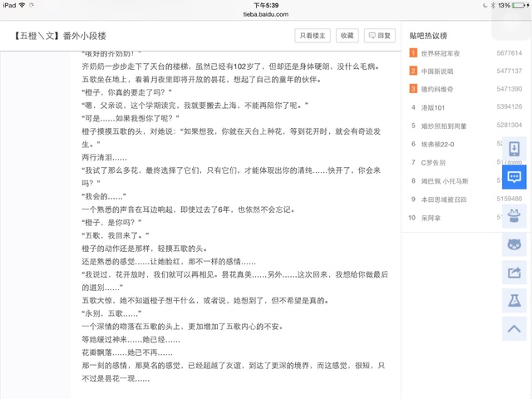Click the 回复 reply button
Screen dimensions: 532x399
378,36
